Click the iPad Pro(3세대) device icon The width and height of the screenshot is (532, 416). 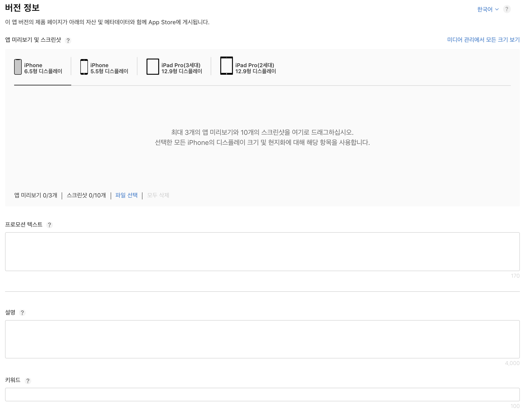153,67
